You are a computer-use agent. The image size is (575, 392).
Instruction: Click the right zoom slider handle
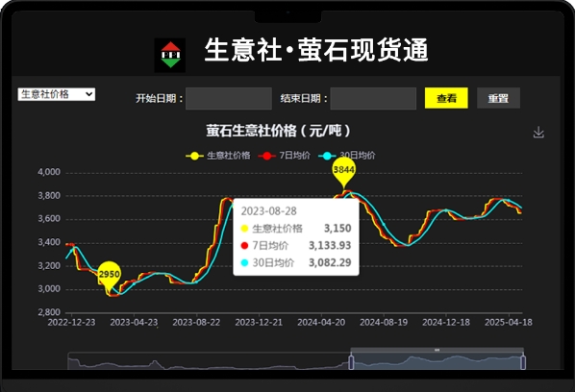pos(523,362)
